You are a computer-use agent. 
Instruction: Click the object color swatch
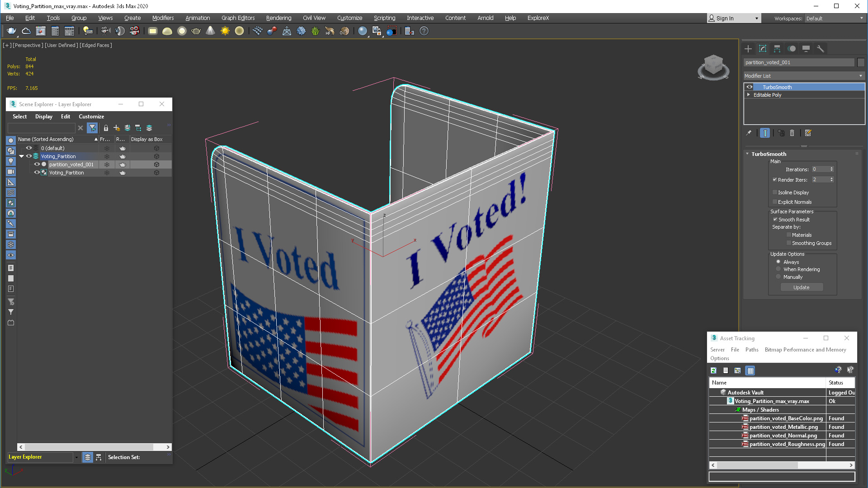[x=861, y=62]
